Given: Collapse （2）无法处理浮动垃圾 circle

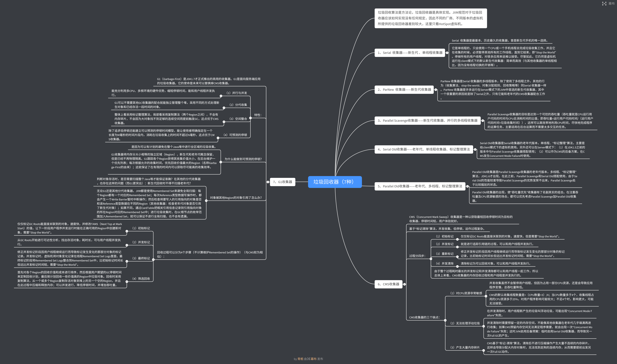Looking at the screenshot, I should coord(483,326).
